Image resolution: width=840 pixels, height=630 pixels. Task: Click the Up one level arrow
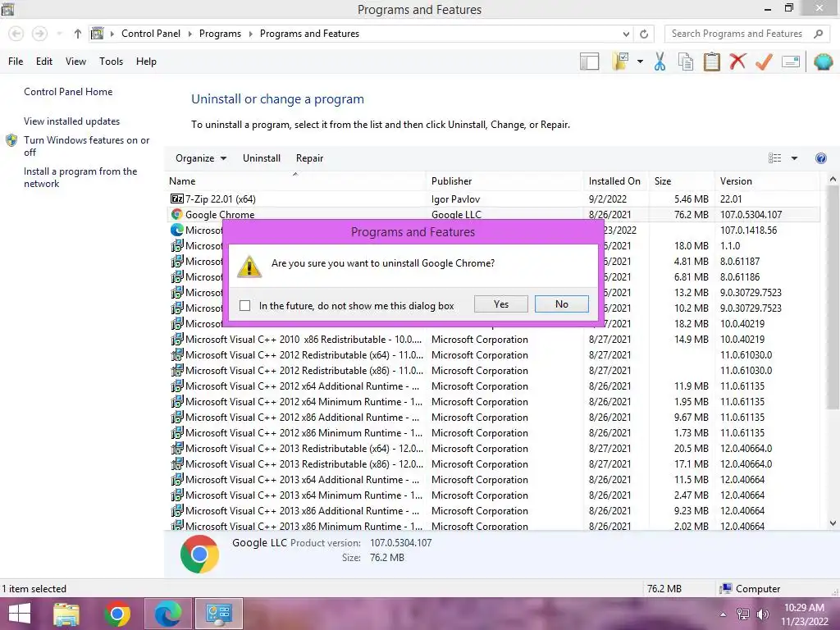78,34
